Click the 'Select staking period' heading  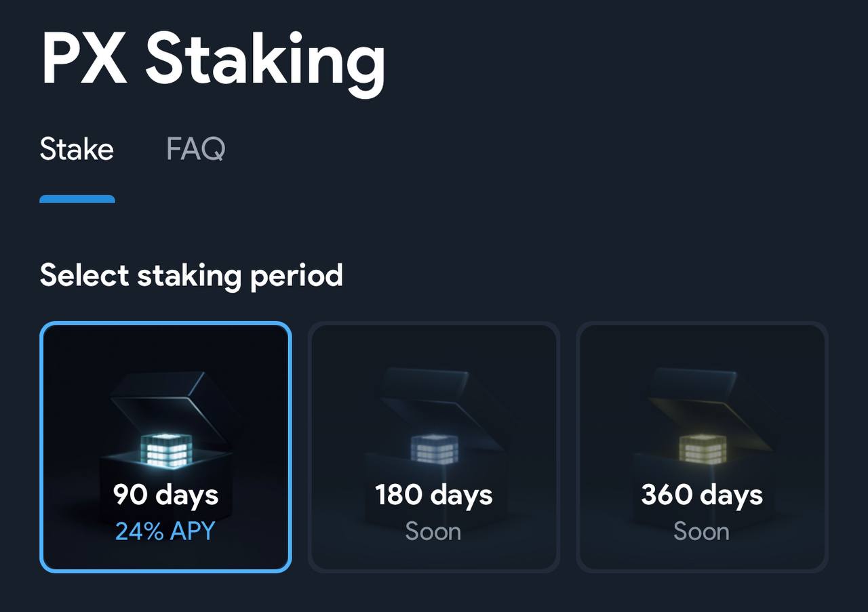pos(191,276)
